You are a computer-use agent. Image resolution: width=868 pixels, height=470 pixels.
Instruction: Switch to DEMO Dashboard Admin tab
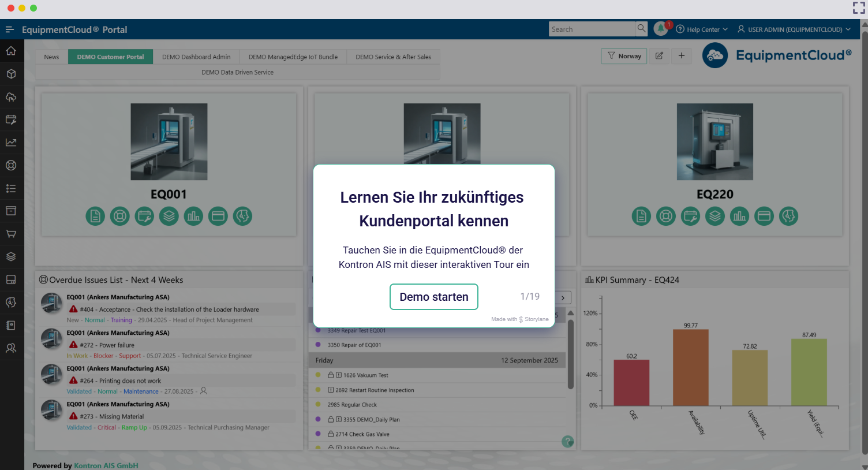coord(196,57)
